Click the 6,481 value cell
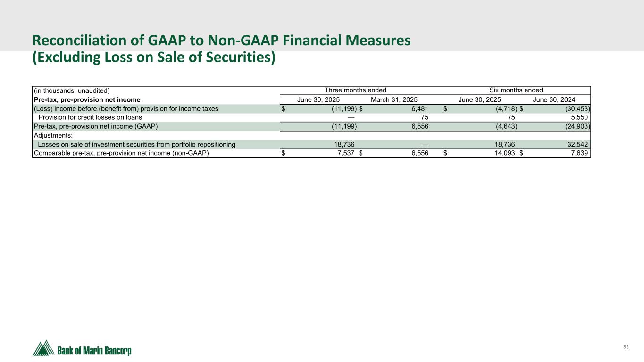The image size is (644, 362). click(x=419, y=108)
